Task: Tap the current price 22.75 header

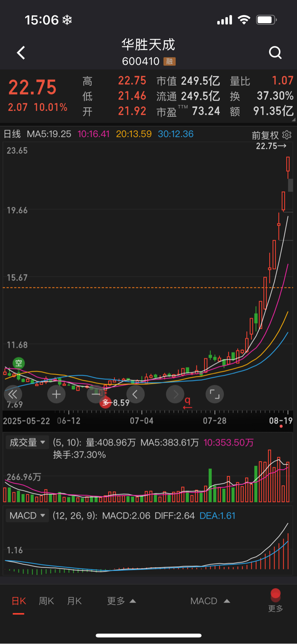Action: tap(32, 87)
